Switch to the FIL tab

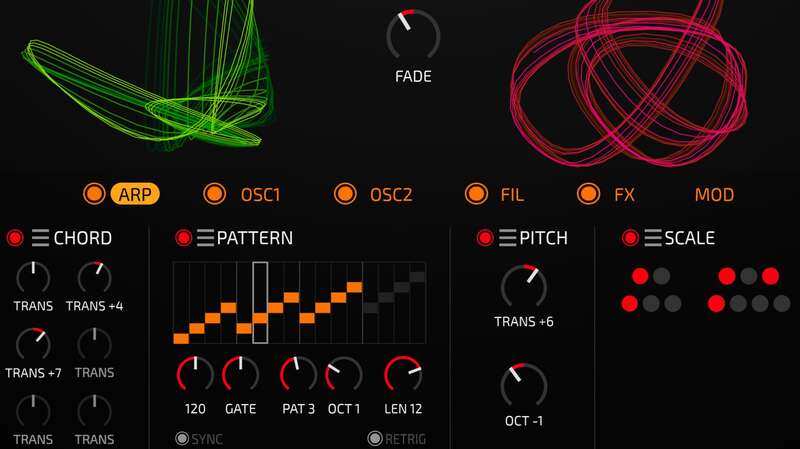[x=512, y=195]
